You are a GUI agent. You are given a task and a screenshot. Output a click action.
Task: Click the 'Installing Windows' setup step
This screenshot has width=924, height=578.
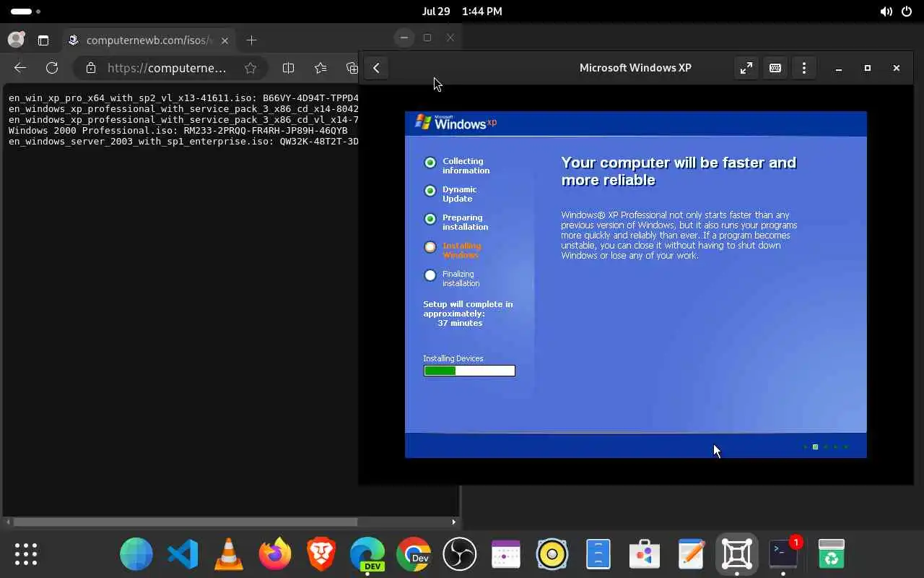pyautogui.click(x=461, y=250)
